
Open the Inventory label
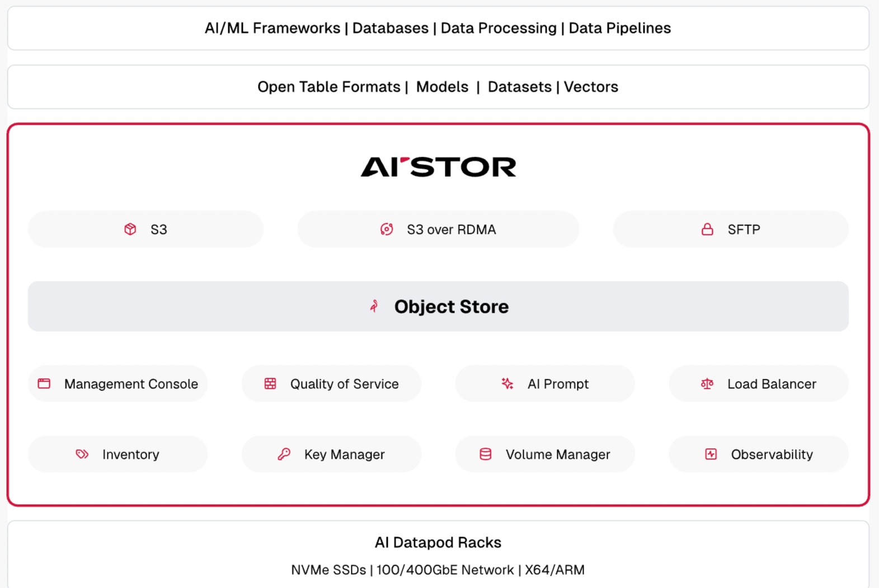pyautogui.click(x=131, y=454)
